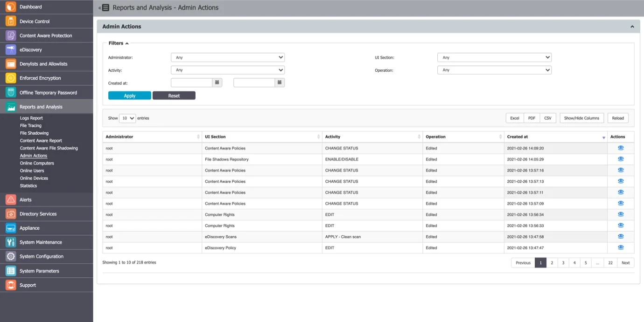Click the System Maintenance tools icon
Image resolution: width=644 pixels, height=322 pixels.
11,242
